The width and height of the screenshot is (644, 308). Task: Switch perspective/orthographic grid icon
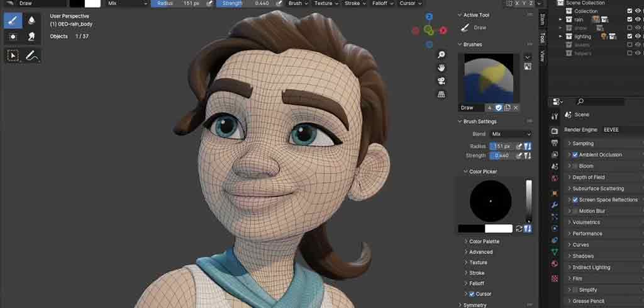(441, 94)
